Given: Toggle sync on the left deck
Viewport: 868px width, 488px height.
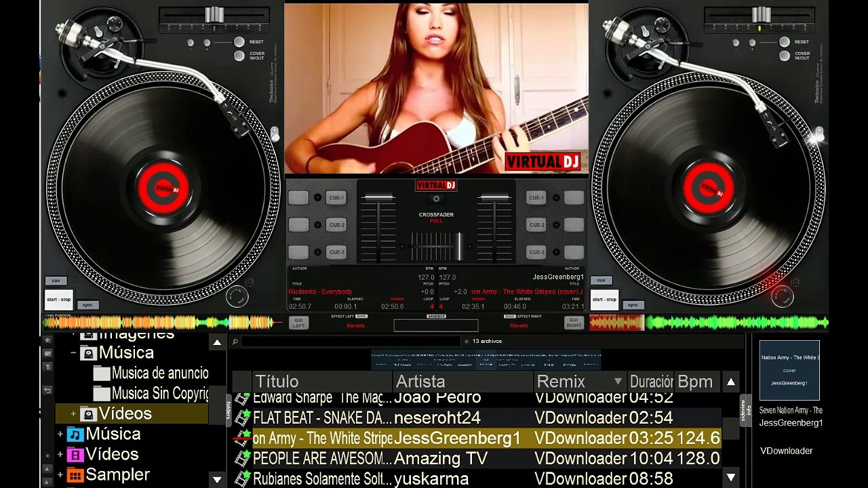Looking at the screenshot, I should click(x=87, y=305).
